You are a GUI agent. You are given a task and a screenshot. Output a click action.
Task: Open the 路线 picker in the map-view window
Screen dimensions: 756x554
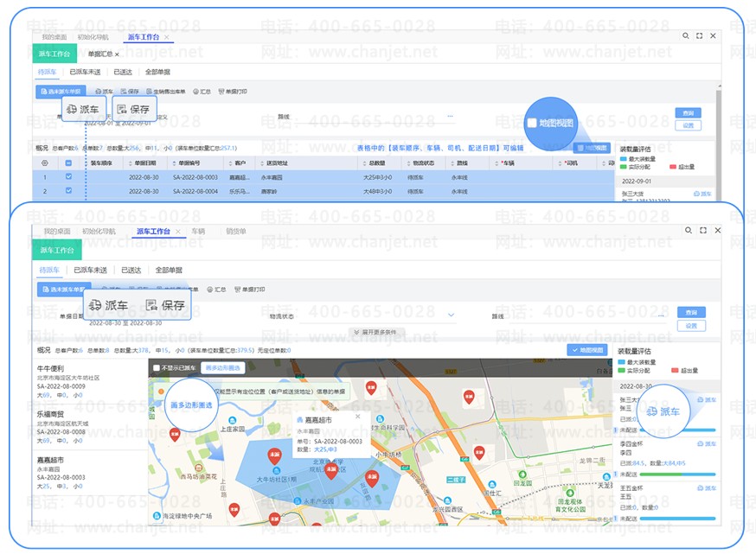click(x=662, y=315)
